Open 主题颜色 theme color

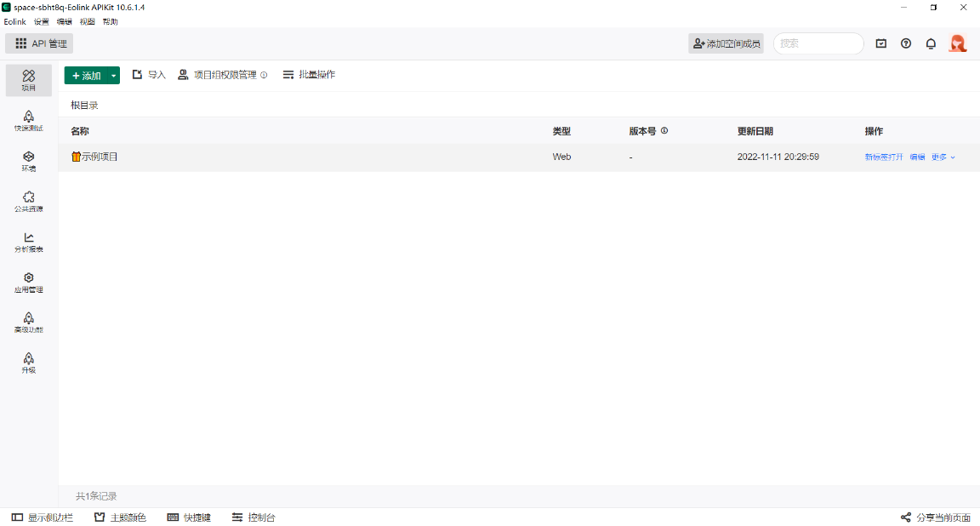point(120,517)
